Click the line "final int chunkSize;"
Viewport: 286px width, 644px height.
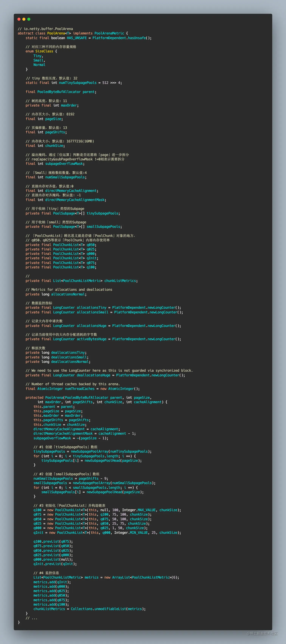[45, 146]
